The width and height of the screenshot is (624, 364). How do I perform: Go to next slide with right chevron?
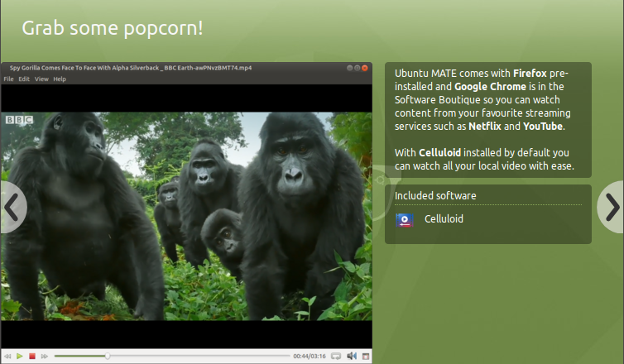[x=611, y=207]
